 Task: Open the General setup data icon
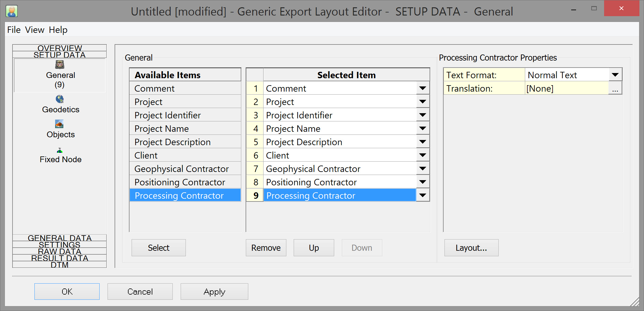click(x=60, y=65)
